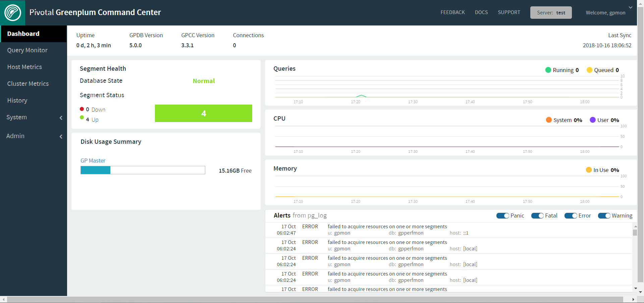
Task: Click the FEEDBACK link
Action: tap(452, 12)
